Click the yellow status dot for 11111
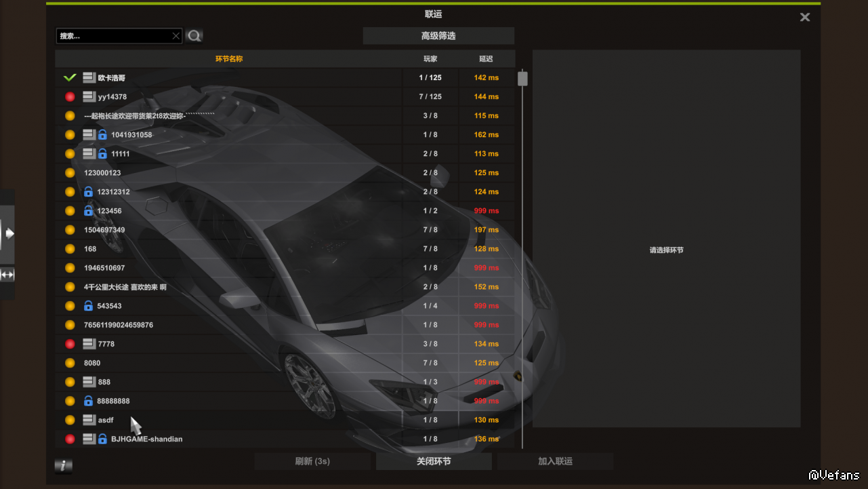The image size is (868, 489). (x=70, y=154)
